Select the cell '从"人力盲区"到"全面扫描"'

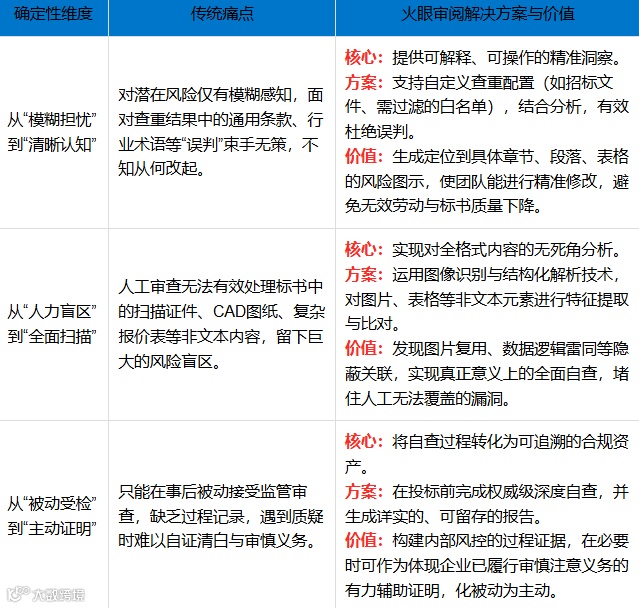[x=52, y=324]
